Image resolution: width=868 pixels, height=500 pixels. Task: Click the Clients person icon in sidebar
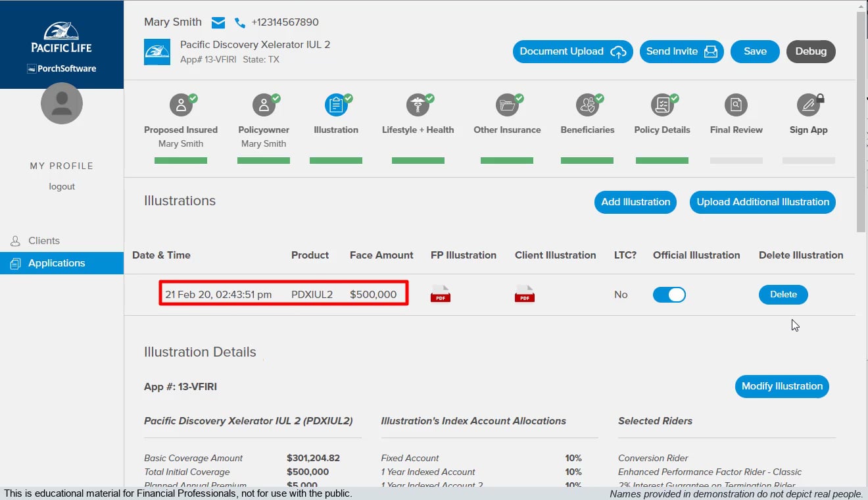pyautogui.click(x=16, y=241)
